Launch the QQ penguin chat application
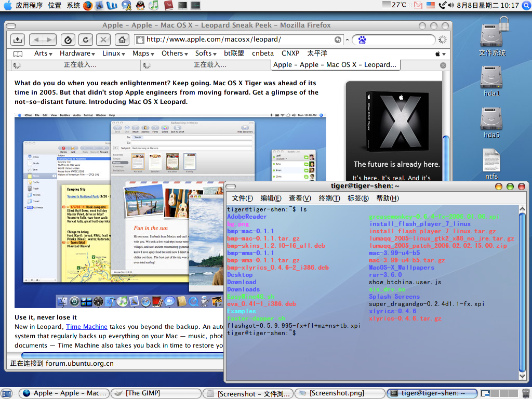 click(x=140, y=5)
